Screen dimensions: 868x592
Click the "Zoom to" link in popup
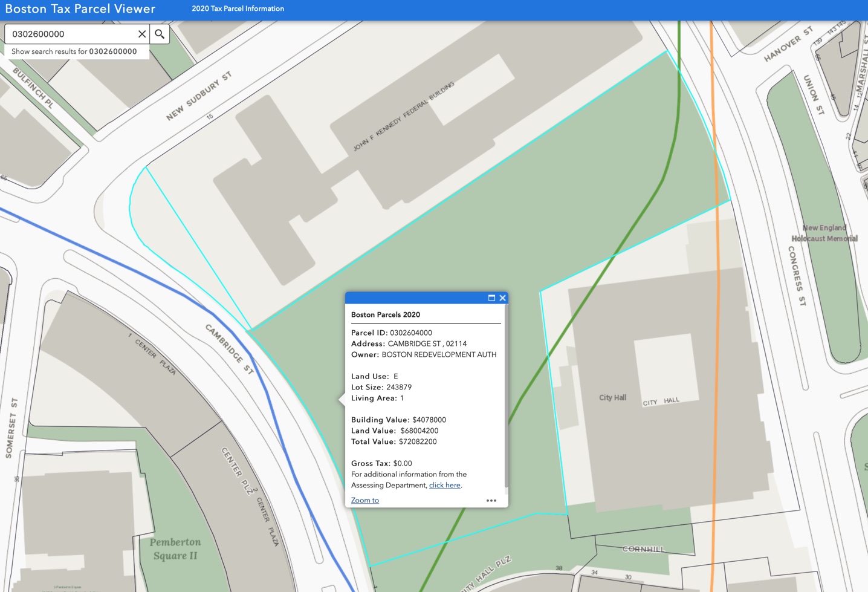pyautogui.click(x=365, y=501)
